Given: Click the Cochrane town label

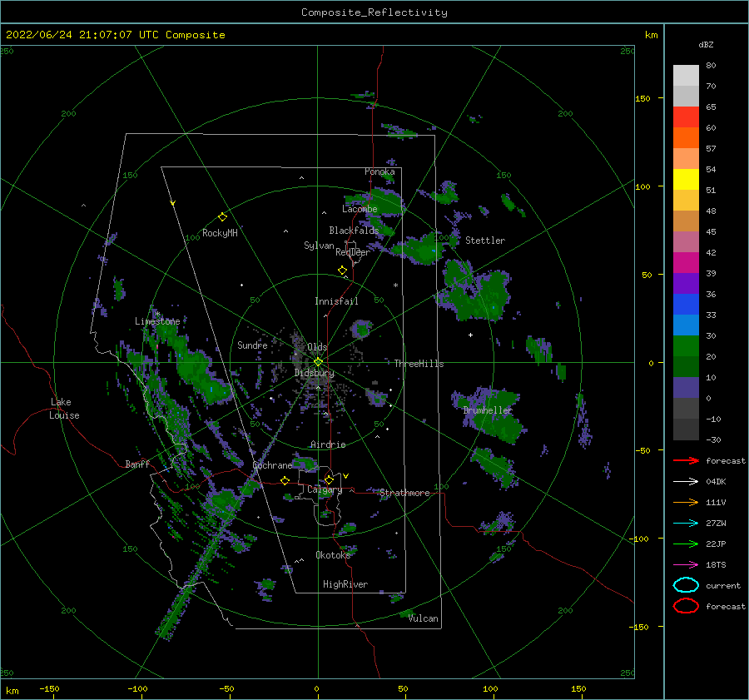Looking at the screenshot, I should tap(272, 465).
